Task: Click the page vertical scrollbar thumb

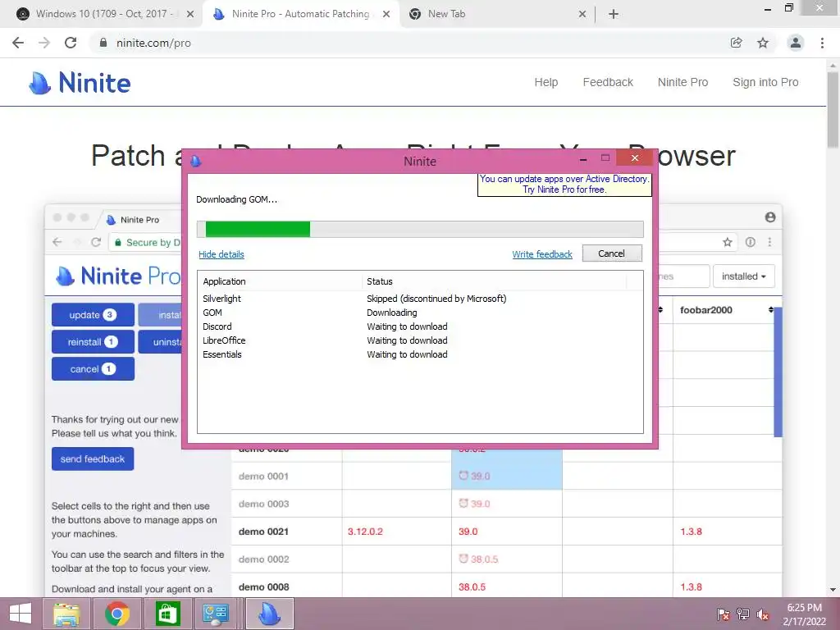Action: point(833,109)
